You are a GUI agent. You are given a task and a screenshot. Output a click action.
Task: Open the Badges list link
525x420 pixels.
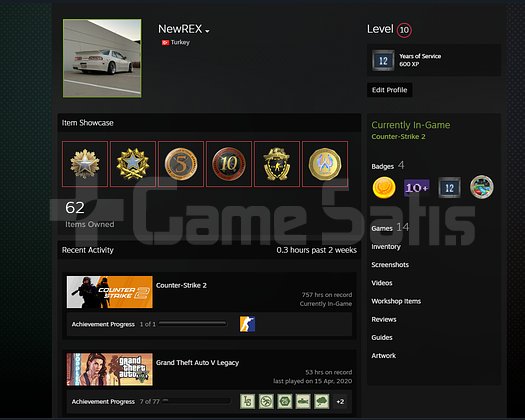(x=382, y=166)
